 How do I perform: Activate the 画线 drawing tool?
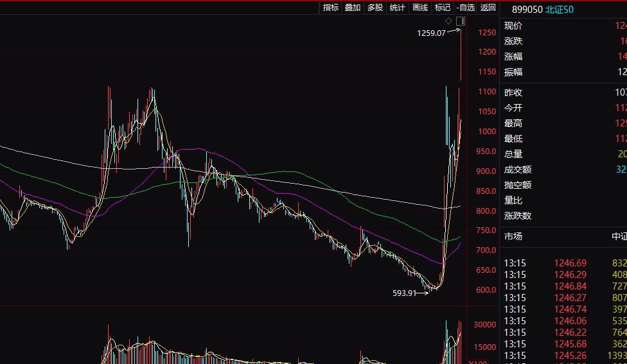click(x=420, y=8)
